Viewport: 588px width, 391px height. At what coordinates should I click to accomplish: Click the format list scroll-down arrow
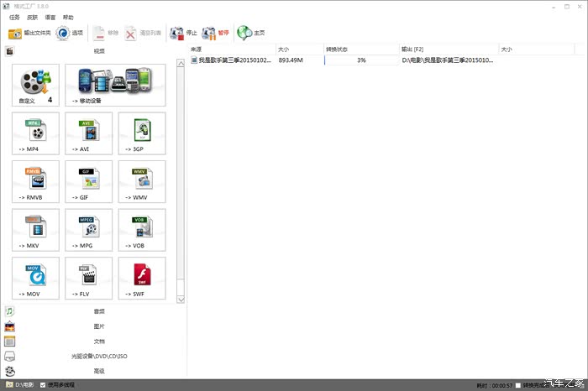point(180,299)
